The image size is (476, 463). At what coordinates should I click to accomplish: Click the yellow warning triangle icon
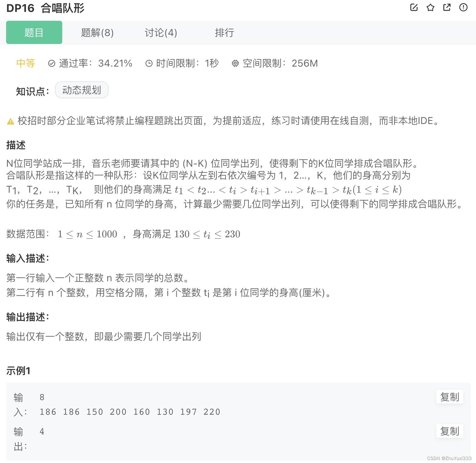pos(10,121)
